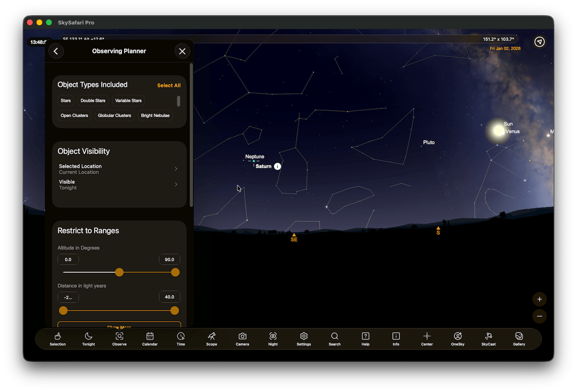577x392 pixels.
Task: Click the object types list scrollbar
Action: point(179,101)
